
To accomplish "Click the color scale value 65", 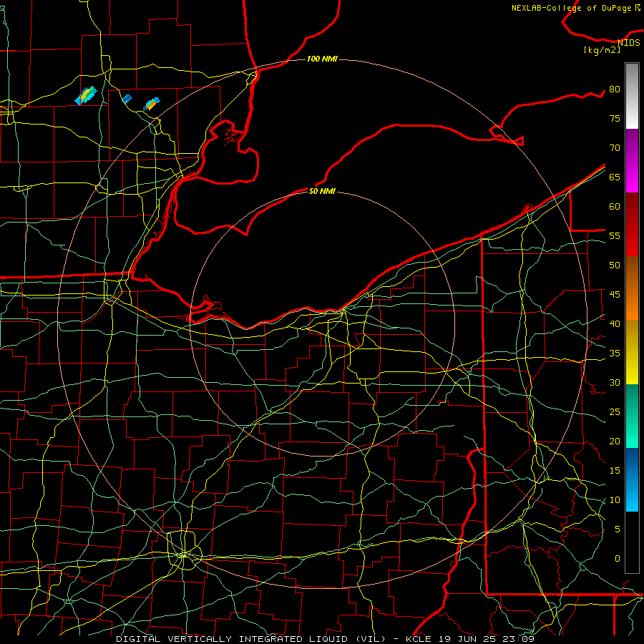I will (615, 177).
